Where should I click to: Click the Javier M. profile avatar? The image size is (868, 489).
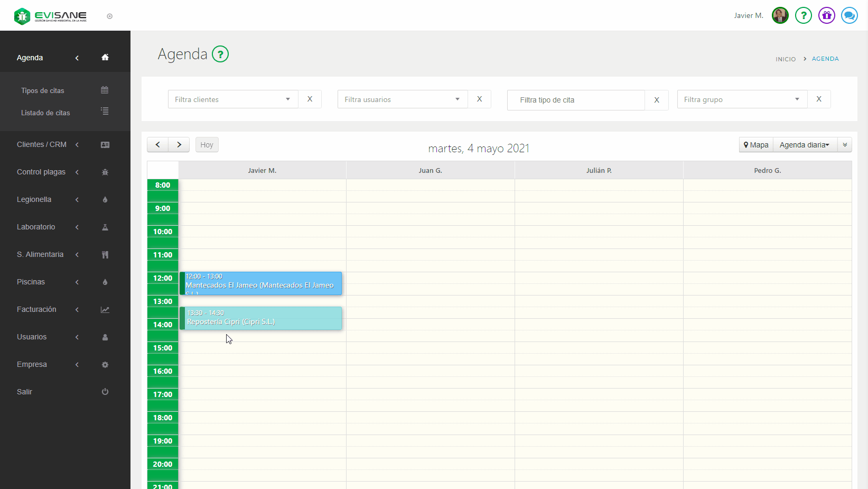[x=780, y=15]
